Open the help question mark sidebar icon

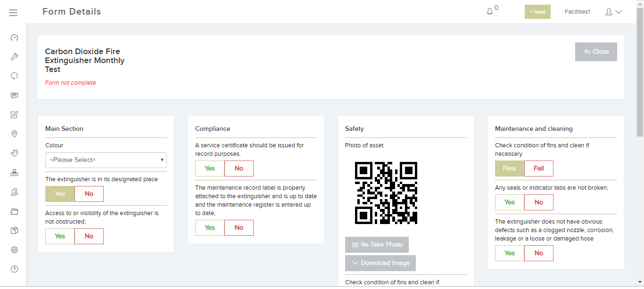(14, 269)
